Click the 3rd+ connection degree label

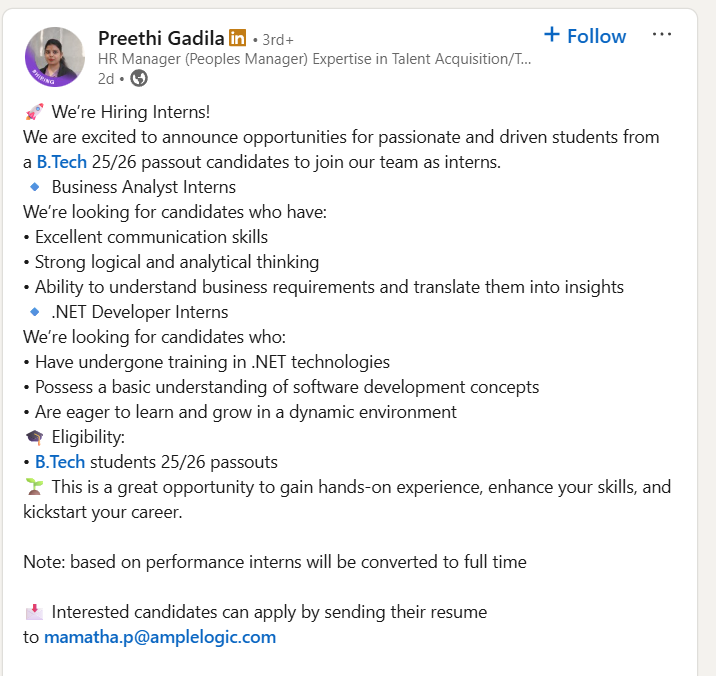point(277,40)
